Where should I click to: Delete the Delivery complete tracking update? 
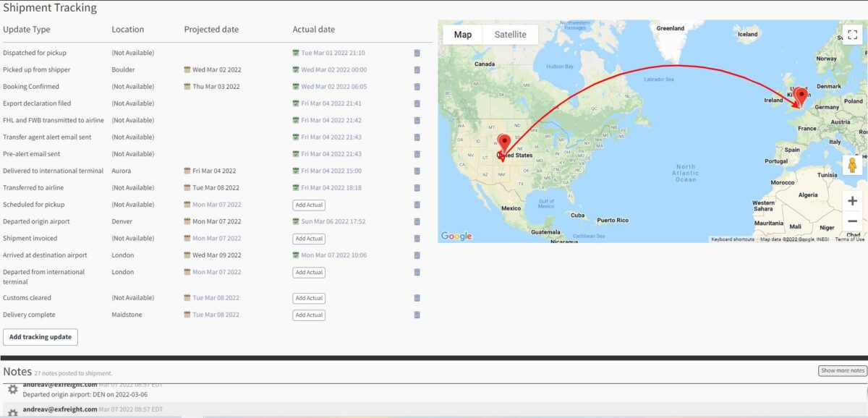[x=417, y=315]
